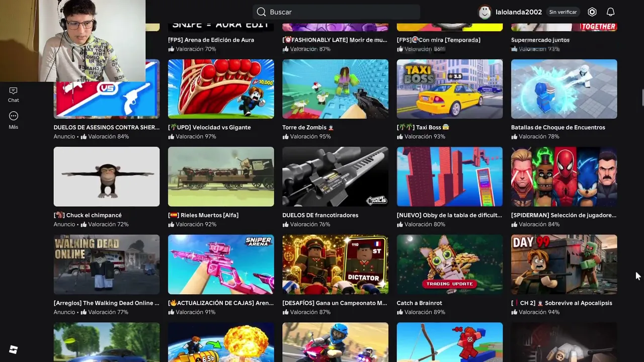The image size is (644, 362).
Task: Click the [NUEVO] Obby de la tabla title
Action: (x=449, y=215)
